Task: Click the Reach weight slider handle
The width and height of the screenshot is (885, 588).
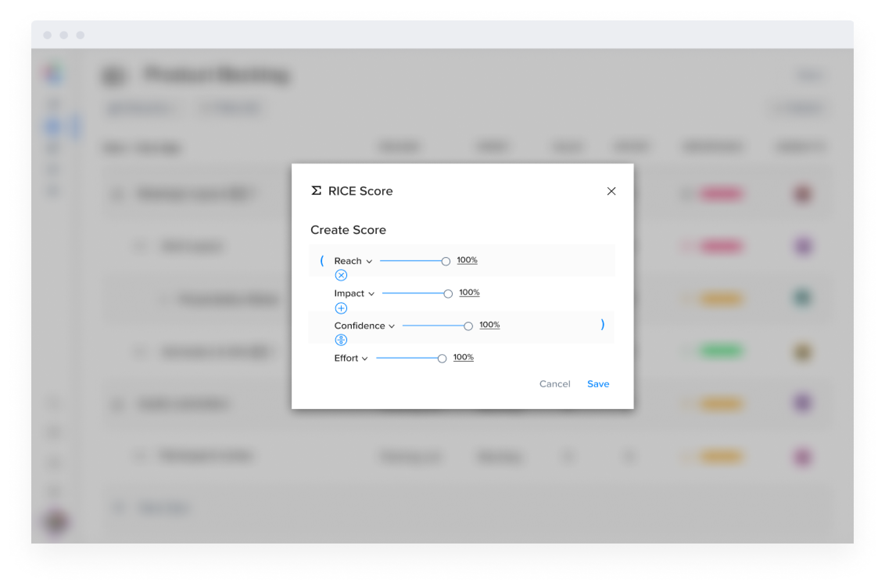Action: tap(446, 261)
